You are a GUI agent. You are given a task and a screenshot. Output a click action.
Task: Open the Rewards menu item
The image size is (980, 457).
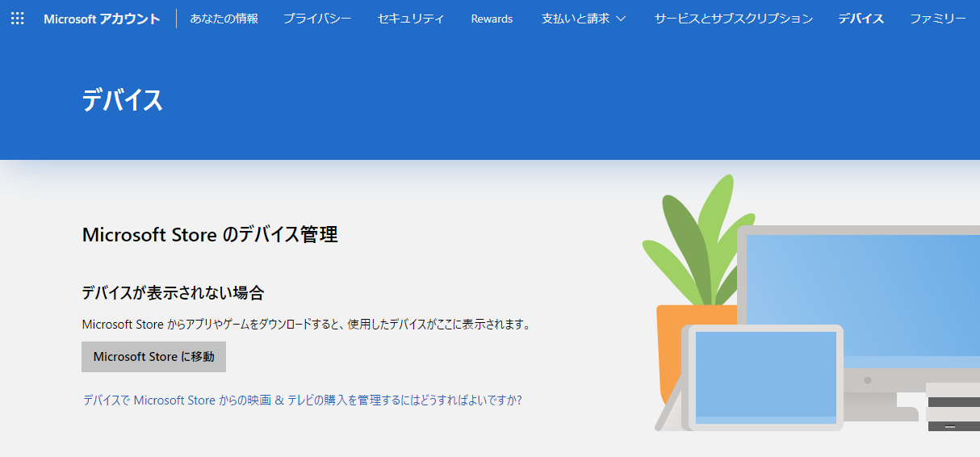coord(492,19)
